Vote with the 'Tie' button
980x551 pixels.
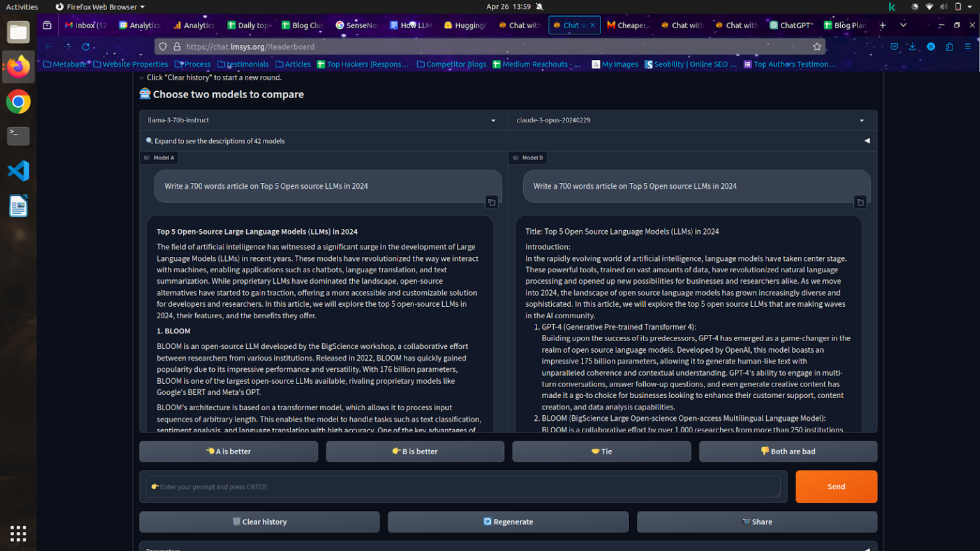tap(600, 452)
